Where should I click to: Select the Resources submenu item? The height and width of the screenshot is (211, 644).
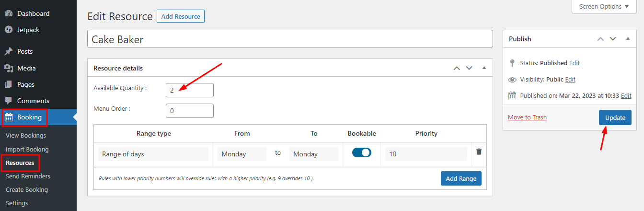coord(20,163)
